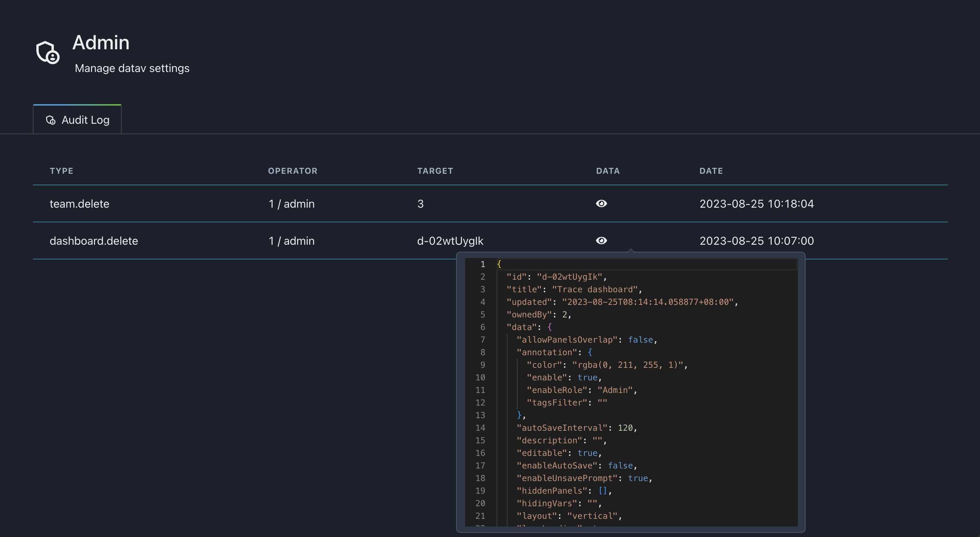Click the "enable": true line
The width and height of the screenshot is (980, 537).
pyautogui.click(x=564, y=377)
